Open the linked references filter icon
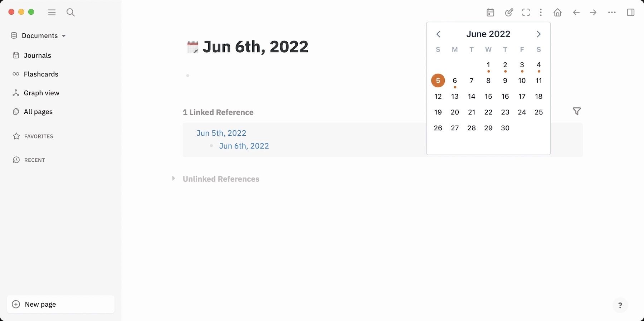This screenshot has width=644, height=321. point(576,112)
